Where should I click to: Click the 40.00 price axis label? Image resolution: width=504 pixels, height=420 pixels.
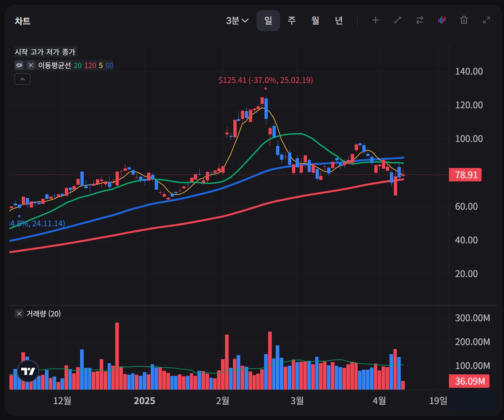466,240
